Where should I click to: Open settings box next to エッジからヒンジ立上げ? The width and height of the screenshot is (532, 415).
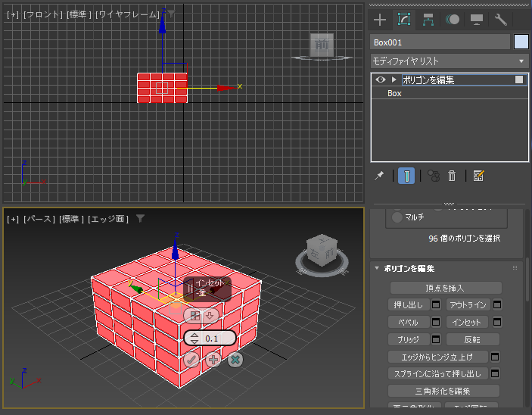[x=495, y=357]
